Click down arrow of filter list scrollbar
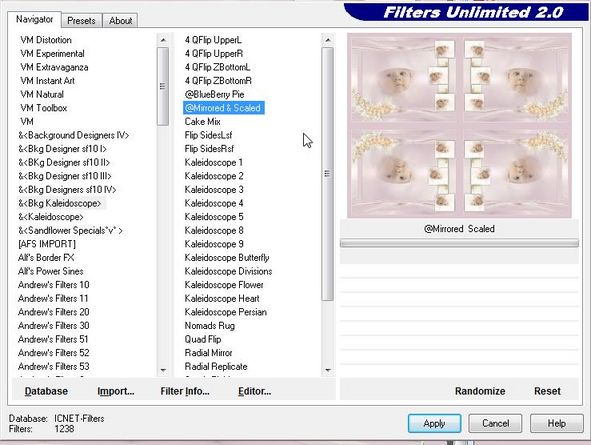 [328, 370]
